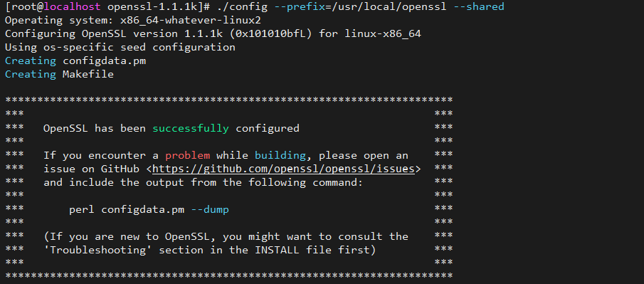The width and height of the screenshot is (644, 284).
Task: Click the Operating system line
Action: pyautogui.click(x=133, y=21)
